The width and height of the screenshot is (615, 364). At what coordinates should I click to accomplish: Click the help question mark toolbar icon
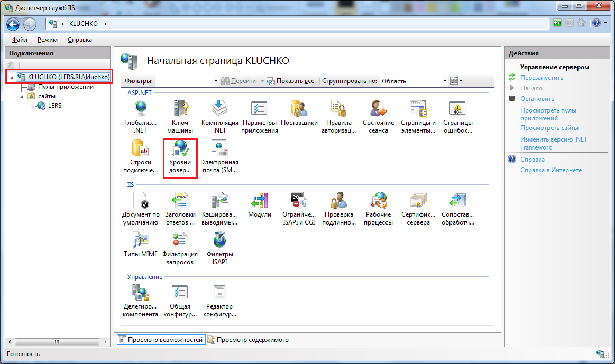[x=596, y=23]
